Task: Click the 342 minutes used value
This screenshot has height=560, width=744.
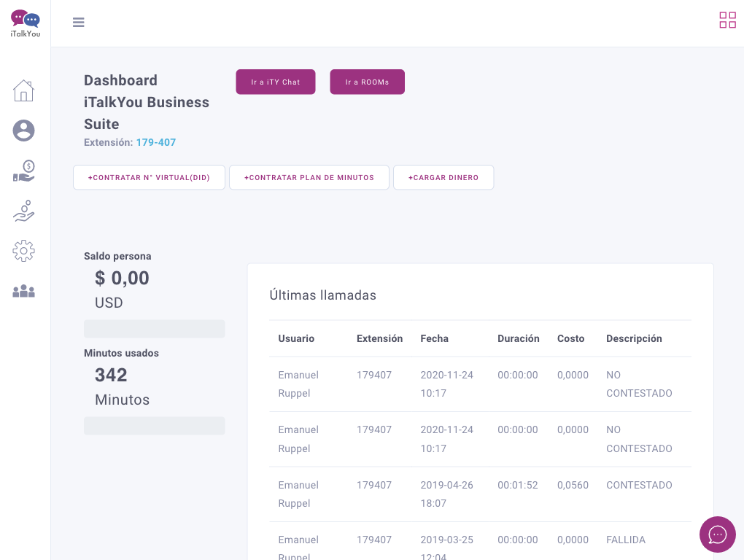Action: 111,375
